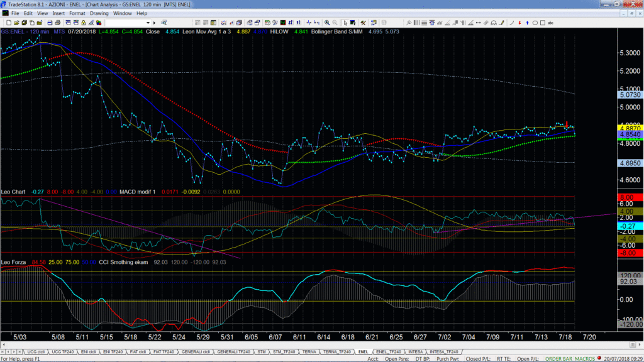This screenshot has width=644, height=362.
Task: Click the Bollinger Band S/MM label
Action: tap(337, 31)
